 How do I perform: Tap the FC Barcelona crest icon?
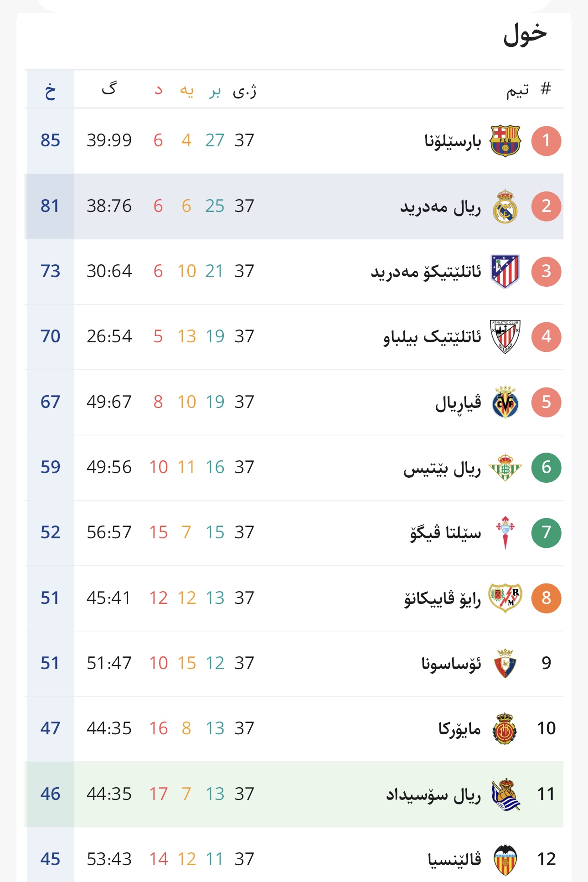(505, 141)
